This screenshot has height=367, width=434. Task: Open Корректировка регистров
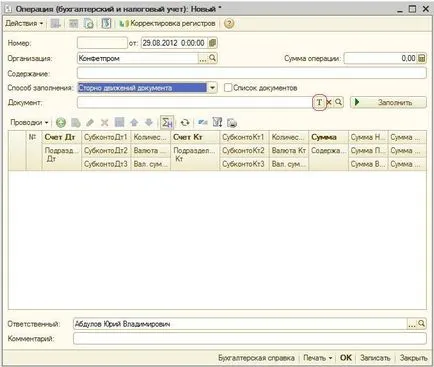pyautogui.click(x=167, y=24)
